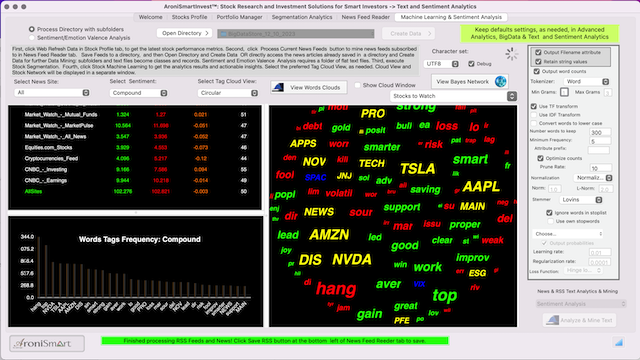This screenshot has width=640, height=360.
Task: Open the Tokenizer Word dropdown
Action: tap(586, 82)
